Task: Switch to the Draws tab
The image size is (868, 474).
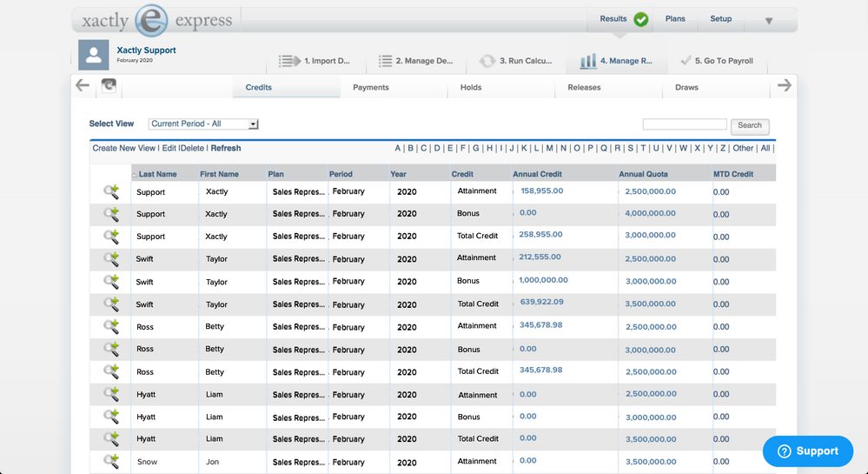Action: point(686,87)
